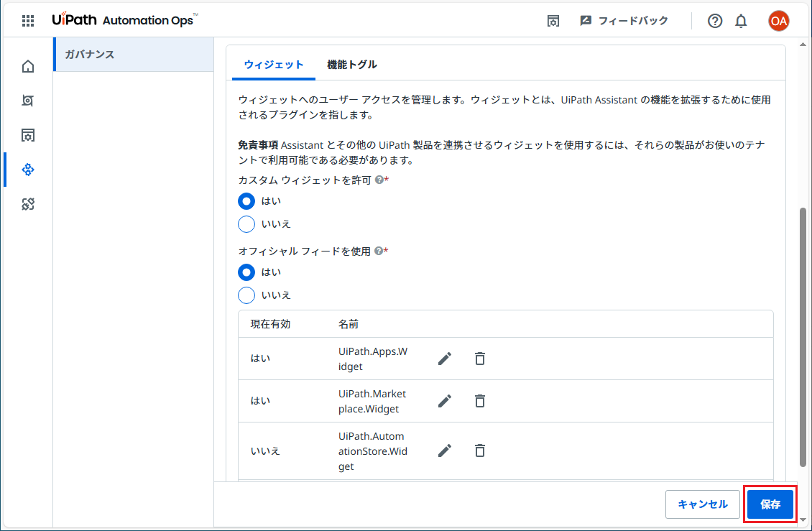Delete the UiPath.AutomationStore.Widget row
The height and width of the screenshot is (531, 812).
pyautogui.click(x=480, y=451)
